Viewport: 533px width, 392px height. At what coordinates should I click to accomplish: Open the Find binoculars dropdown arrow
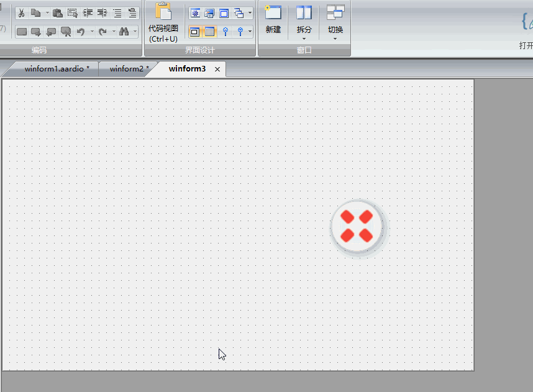click(x=135, y=32)
